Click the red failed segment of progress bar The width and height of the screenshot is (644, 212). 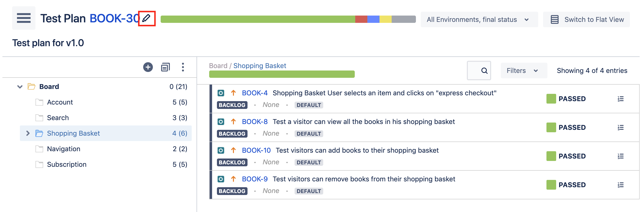[361, 19]
